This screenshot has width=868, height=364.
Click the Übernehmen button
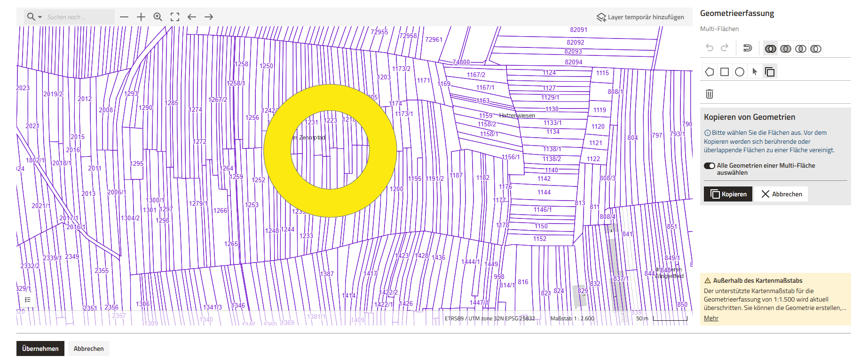pyautogui.click(x=40, y=349)
